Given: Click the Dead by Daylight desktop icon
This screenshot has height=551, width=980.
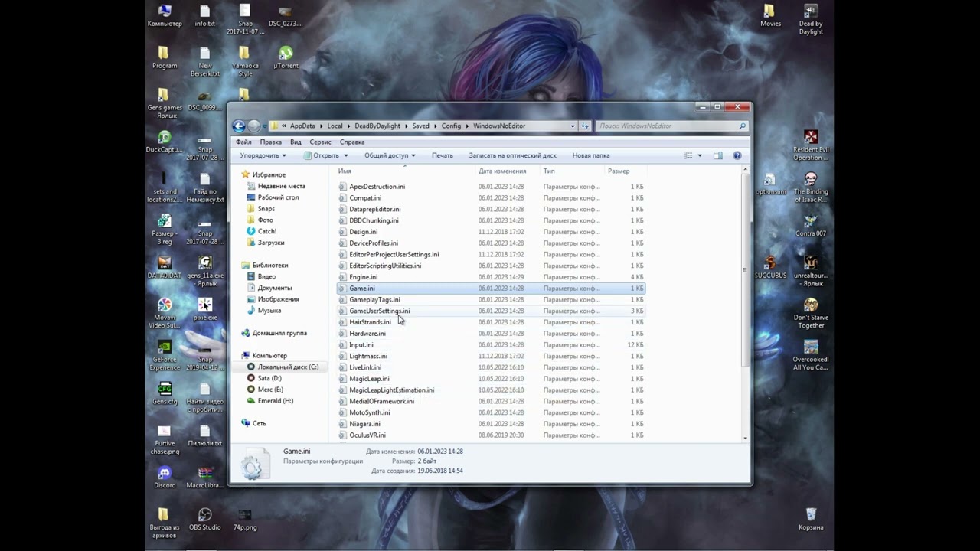Looking at the screenshot, I should (811, 19).
